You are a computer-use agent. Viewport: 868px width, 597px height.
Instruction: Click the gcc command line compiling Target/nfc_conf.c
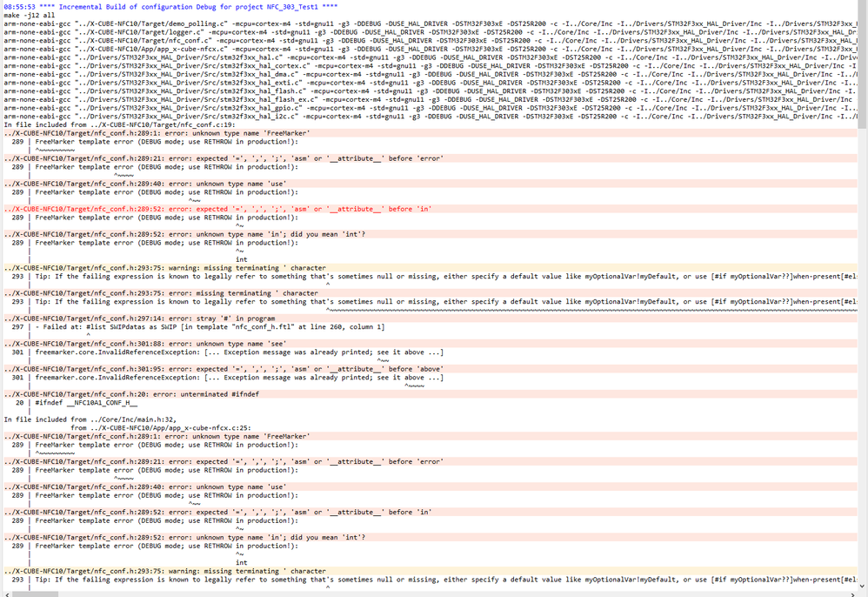tap(431, 40)
